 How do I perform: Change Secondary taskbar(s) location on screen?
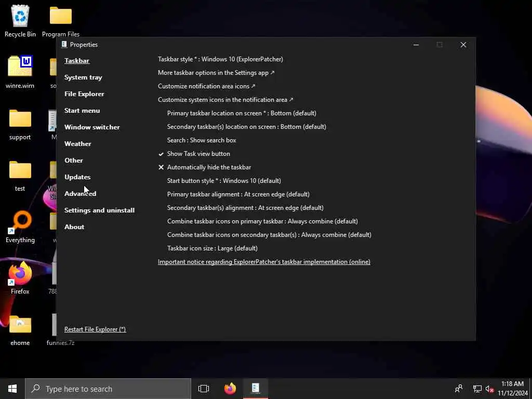coord(247,127)
